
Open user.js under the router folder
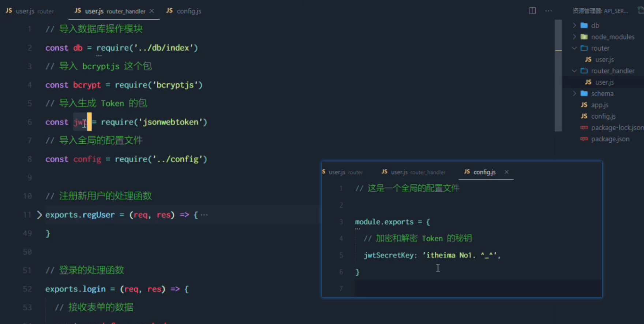coord(604,59)
